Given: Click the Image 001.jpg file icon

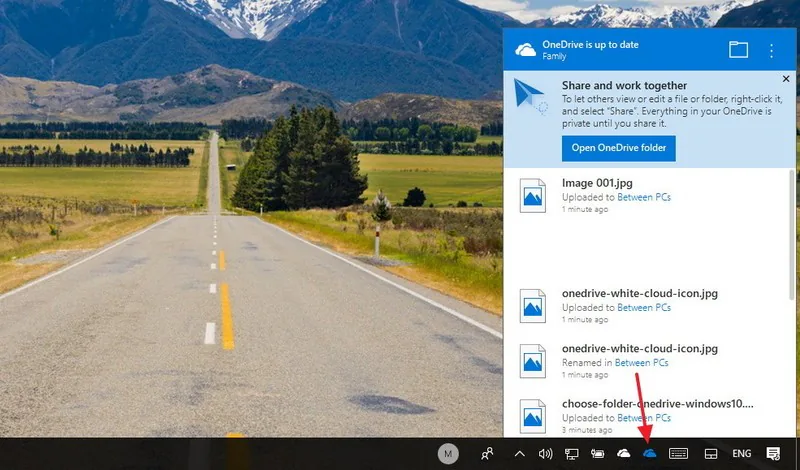Looking at the screenshot, I should point(532,195).
